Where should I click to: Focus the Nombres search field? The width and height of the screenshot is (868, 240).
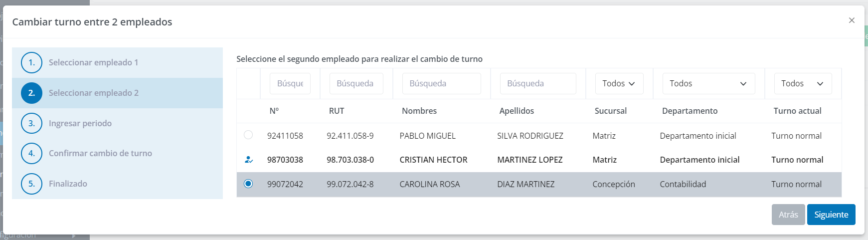[442, 83]
